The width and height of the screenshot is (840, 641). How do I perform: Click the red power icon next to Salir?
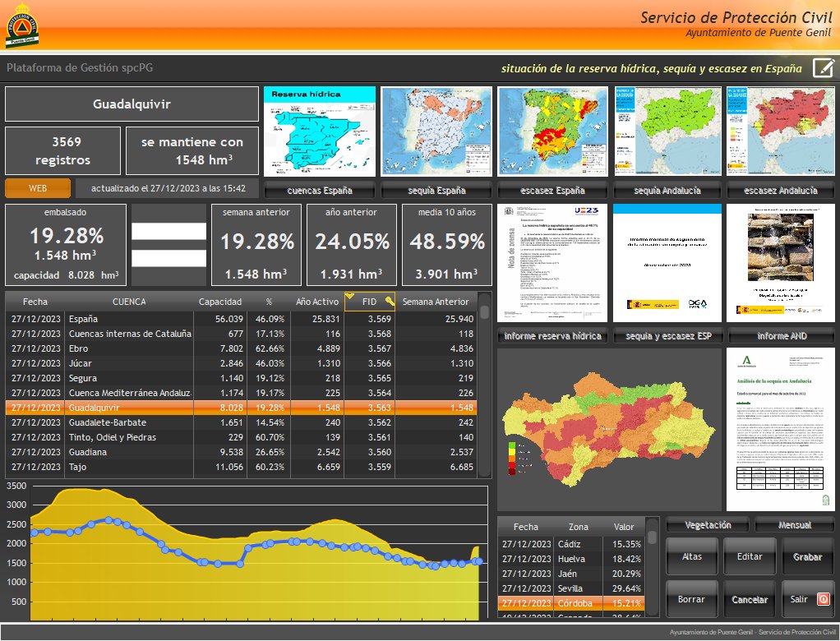click(x=822, y=599)
